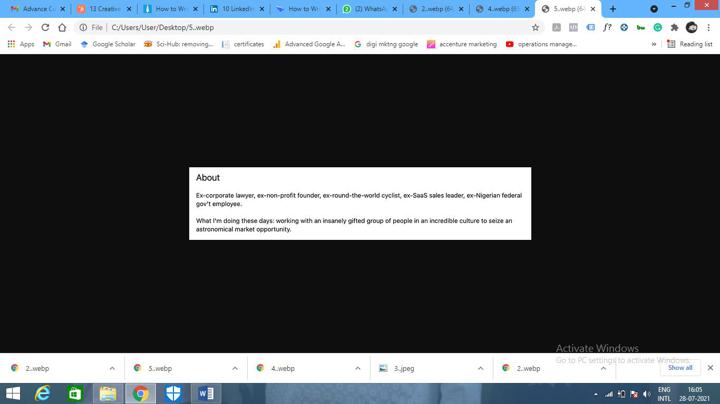The width and height of the screenshot is (720, 404).
Task: Bookmark this page with the star icon
Action: 535,28
